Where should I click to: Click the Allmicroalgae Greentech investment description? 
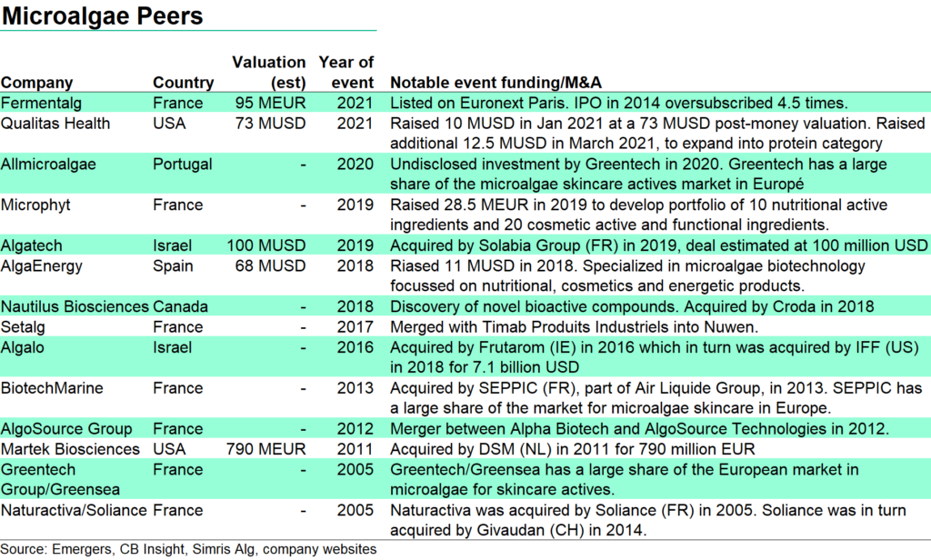coord(638,175)
